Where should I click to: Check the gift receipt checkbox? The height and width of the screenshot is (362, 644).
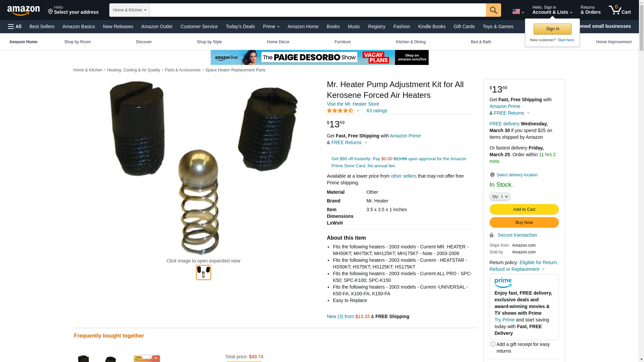coord(493,344)
